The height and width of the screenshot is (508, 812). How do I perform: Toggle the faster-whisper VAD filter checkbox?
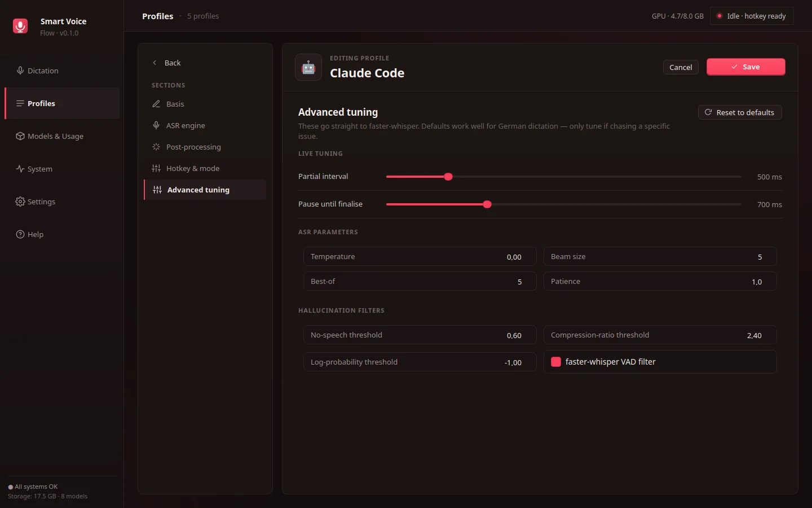pyautogui.click(x=556, y=362)
